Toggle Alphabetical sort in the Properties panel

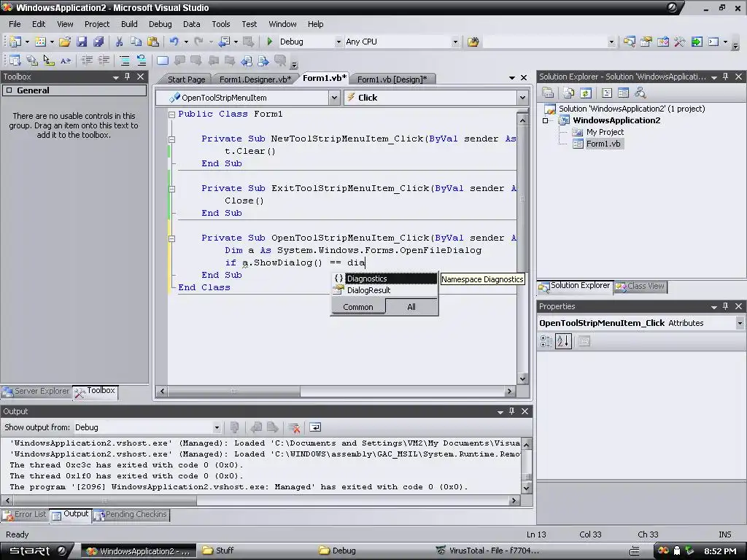[x=563, y=341]
